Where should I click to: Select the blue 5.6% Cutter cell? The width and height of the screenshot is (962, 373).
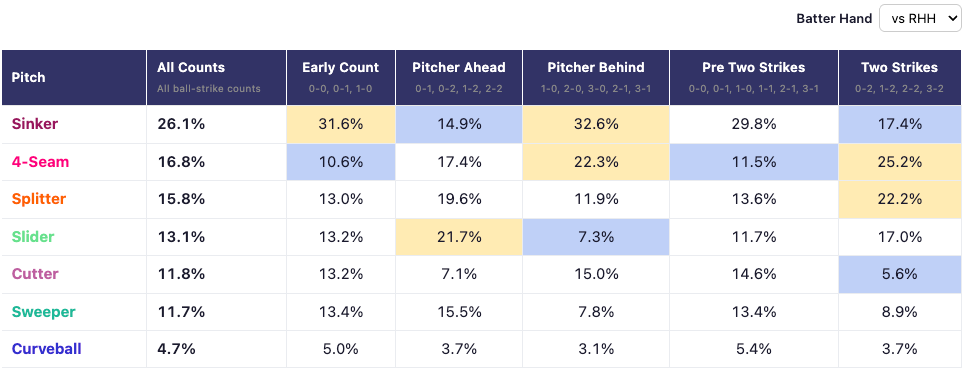pos(899,274)
